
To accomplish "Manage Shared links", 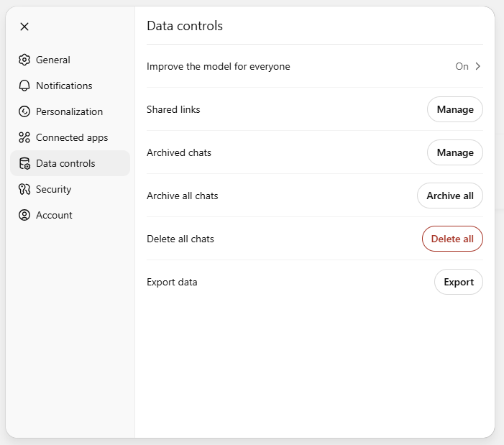I will (x=455, y=109).
